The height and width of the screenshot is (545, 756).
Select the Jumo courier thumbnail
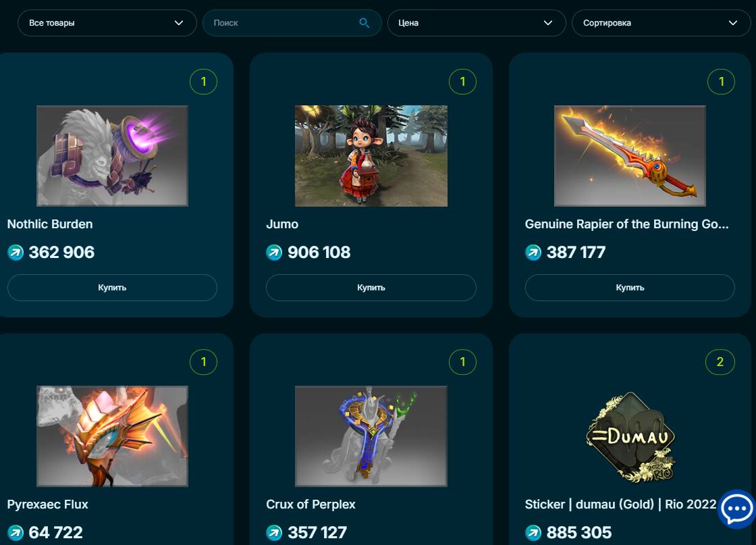(x=371, y=156)
